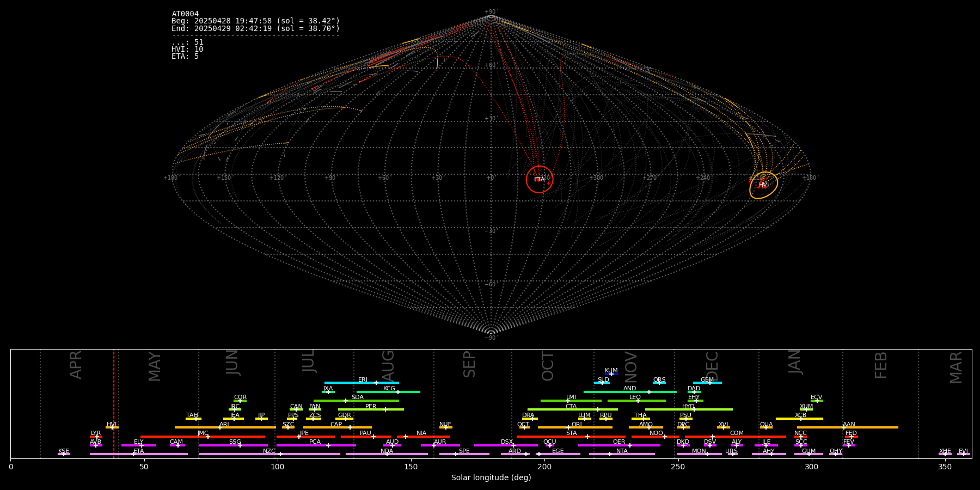Select the PER shower label
The height and width of the screenshot is (490, 980).
[371, 407]
